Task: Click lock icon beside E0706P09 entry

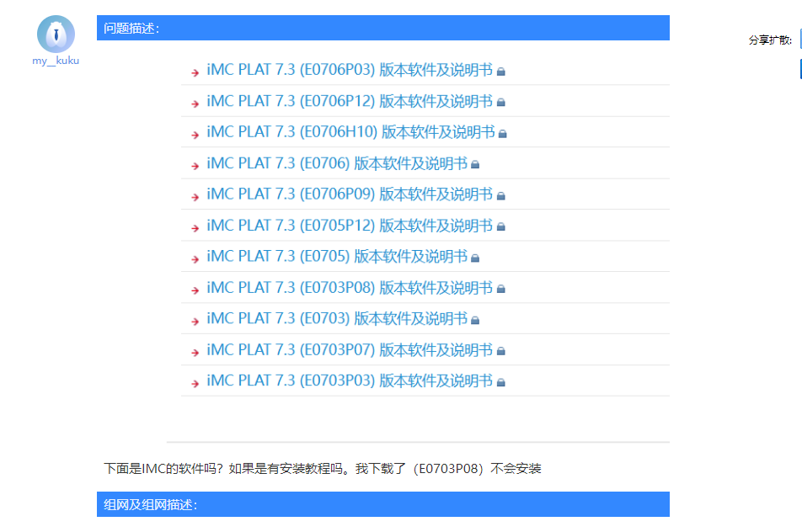Action: pyautogui.click(x=500, y=196)
